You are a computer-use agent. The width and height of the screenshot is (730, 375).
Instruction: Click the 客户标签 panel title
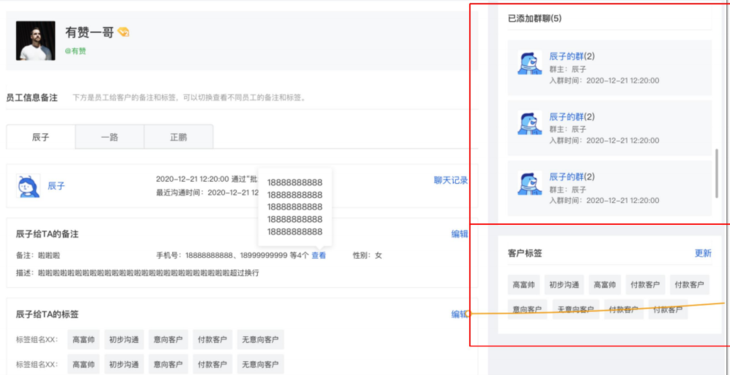(x=525, y=253)
